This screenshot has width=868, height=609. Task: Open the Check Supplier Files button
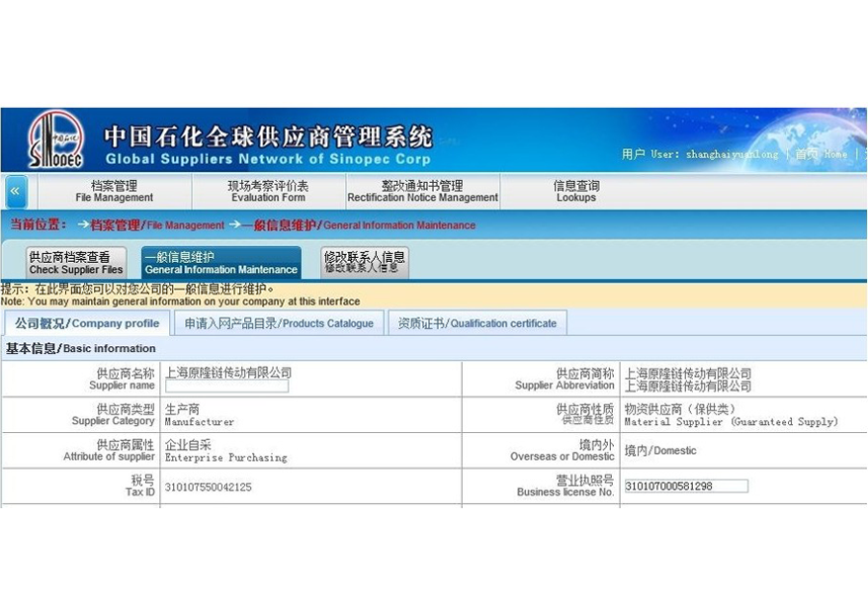pos(76,262)
